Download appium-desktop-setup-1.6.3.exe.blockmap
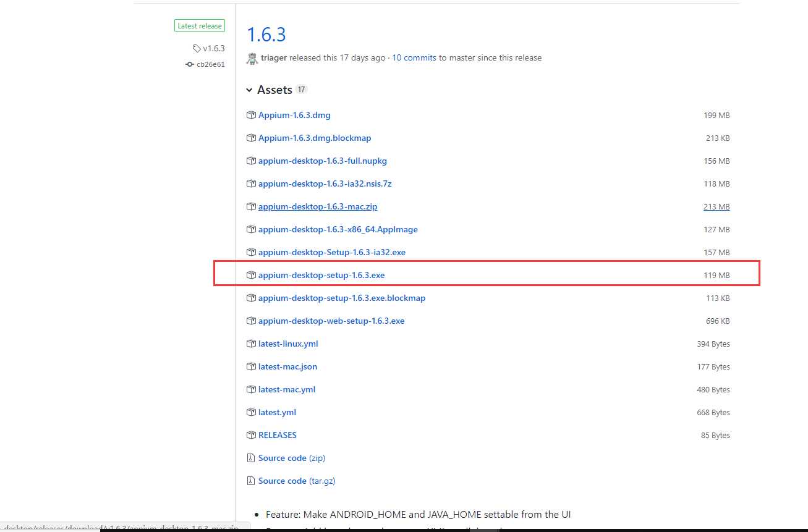The width and height of the screenshot is (808, 532). pos(342,298)
